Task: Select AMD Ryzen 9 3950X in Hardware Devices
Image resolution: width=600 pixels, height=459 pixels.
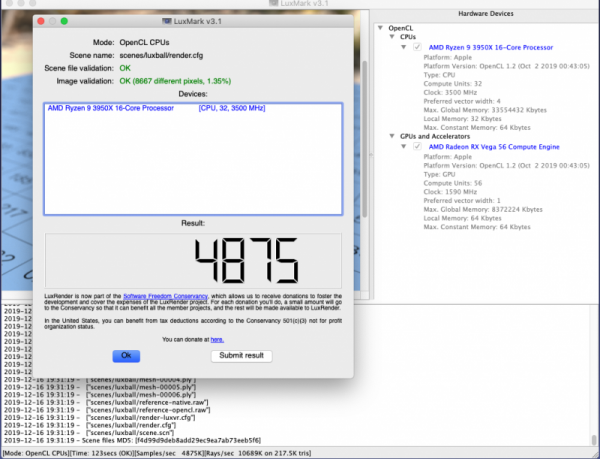Action: point(491,47)
